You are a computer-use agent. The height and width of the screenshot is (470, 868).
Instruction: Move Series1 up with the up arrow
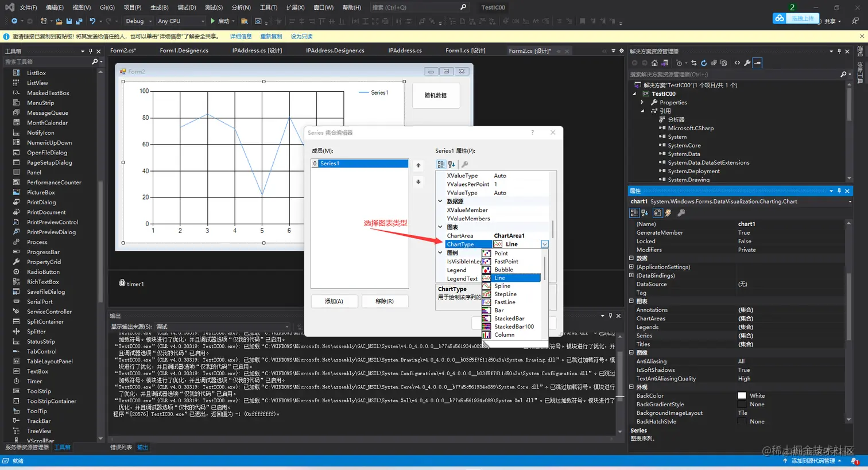pyautogui.click(x=418, y=165)
